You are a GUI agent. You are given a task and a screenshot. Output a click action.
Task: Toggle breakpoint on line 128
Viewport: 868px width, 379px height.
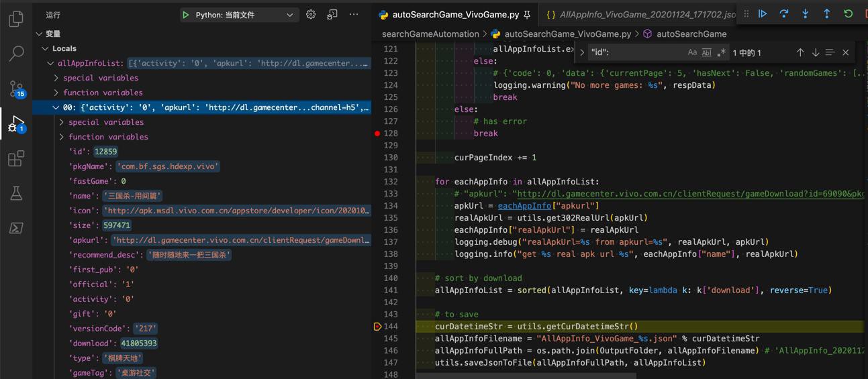pos(377,133)
